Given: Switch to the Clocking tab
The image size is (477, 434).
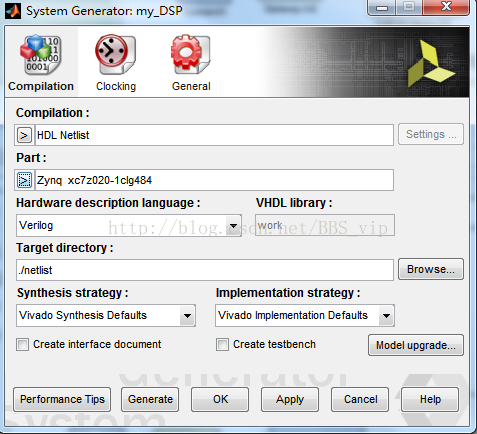Looking at the screenshot, I should [x=116, y=62].
